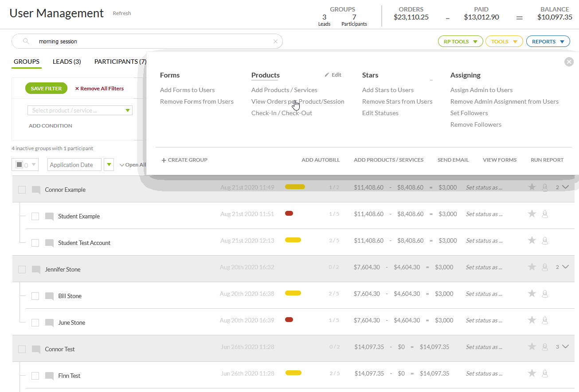The image size is (579, 392).
Task: Click the star icon for Connor Example
Action: (532, 187)
